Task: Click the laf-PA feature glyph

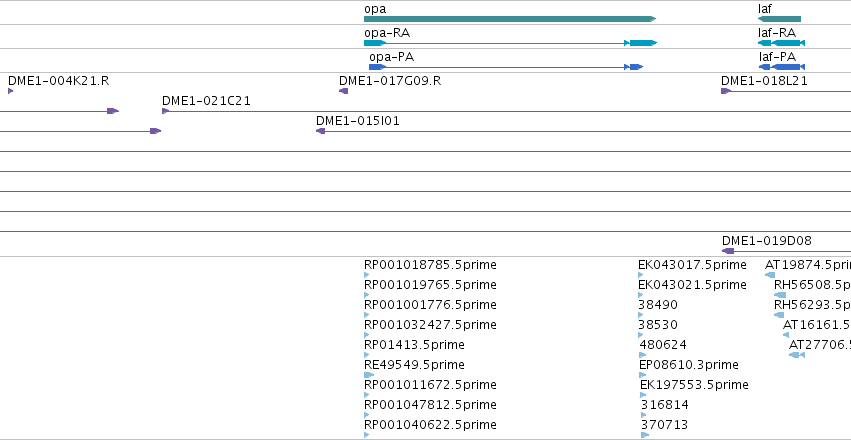Action: (782, 67)
